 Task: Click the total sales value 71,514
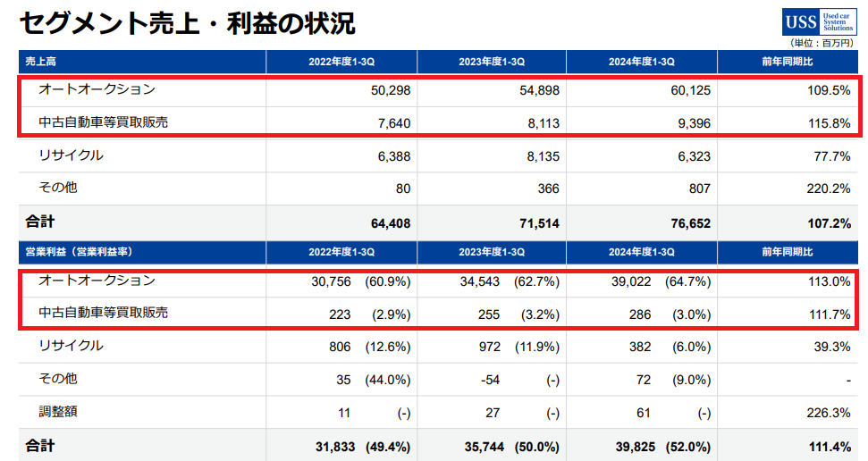539,223
